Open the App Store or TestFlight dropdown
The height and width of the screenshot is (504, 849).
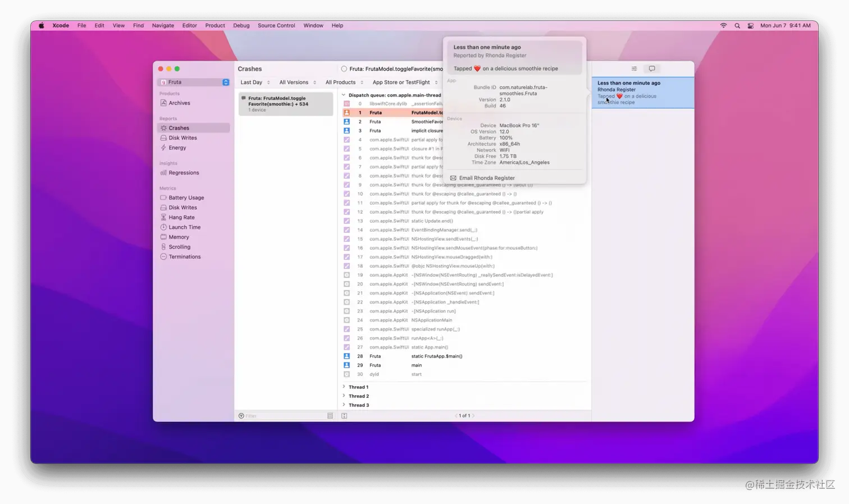[405, 83]
